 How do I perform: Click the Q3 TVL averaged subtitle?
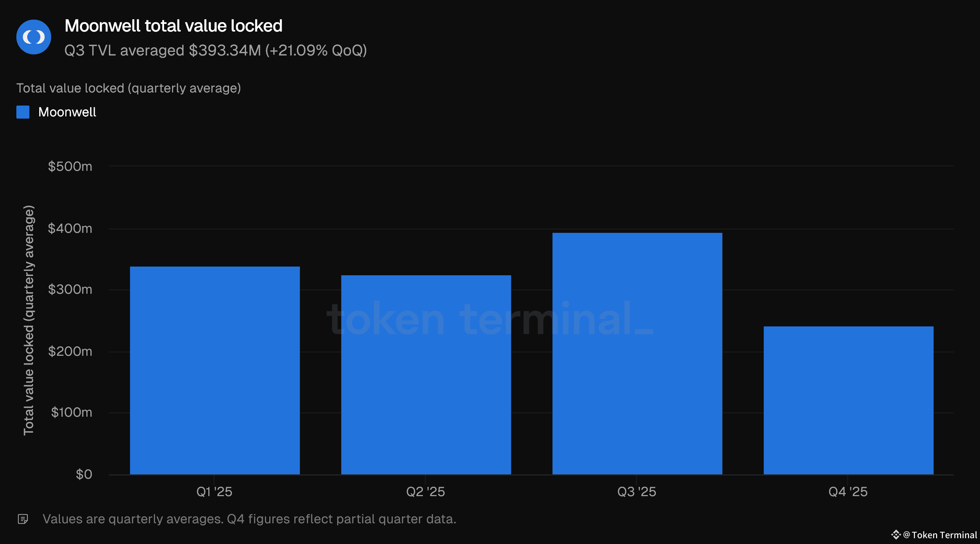[216, 50]
